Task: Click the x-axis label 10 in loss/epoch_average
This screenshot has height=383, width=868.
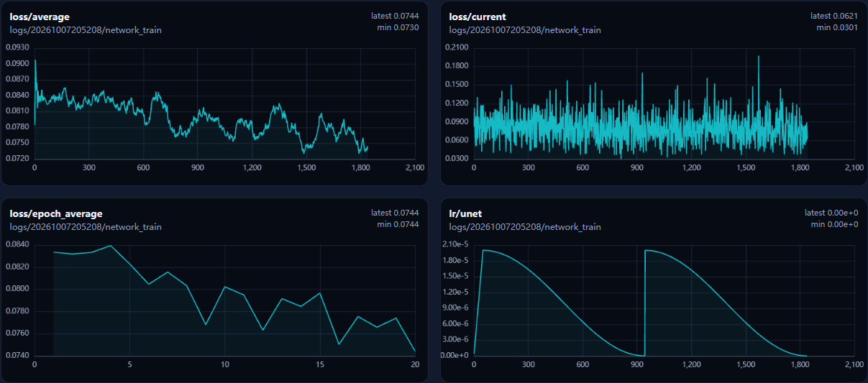Action: coord(224,364)
